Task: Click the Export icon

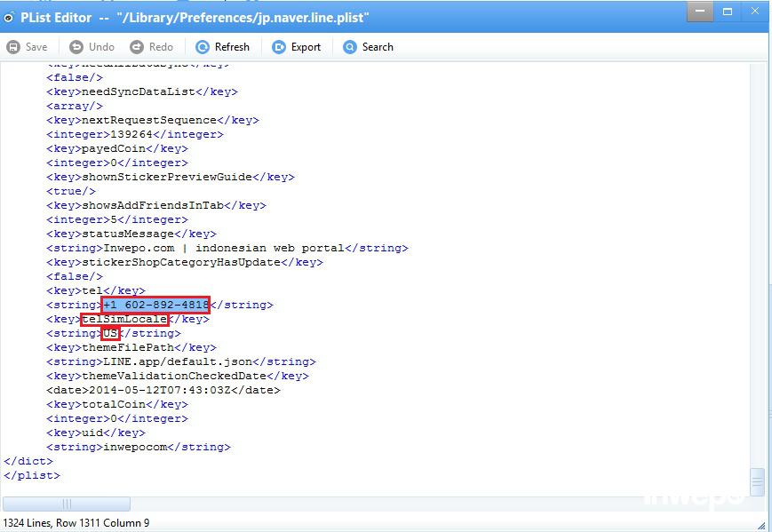Action: click(x=279, y=47)
